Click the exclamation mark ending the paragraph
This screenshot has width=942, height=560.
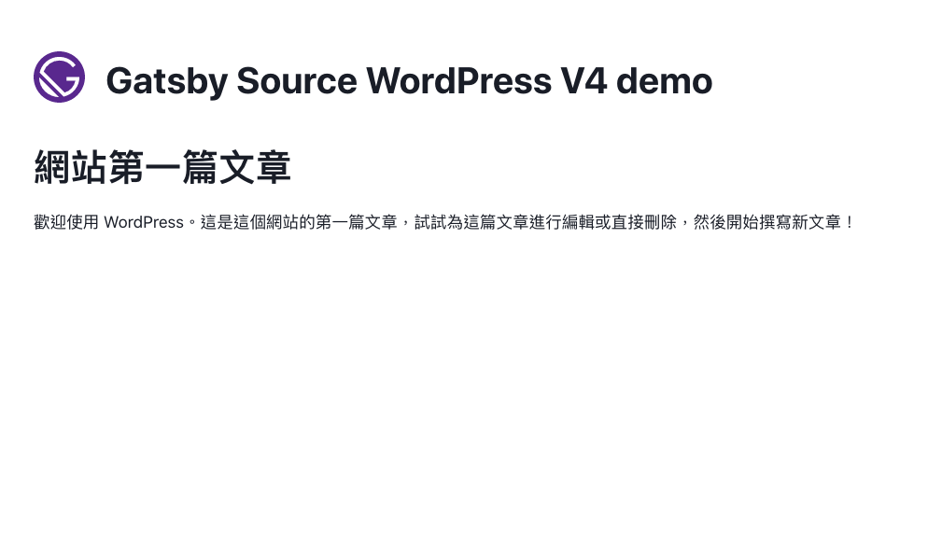pyautogui.click(x=849, y=222)
